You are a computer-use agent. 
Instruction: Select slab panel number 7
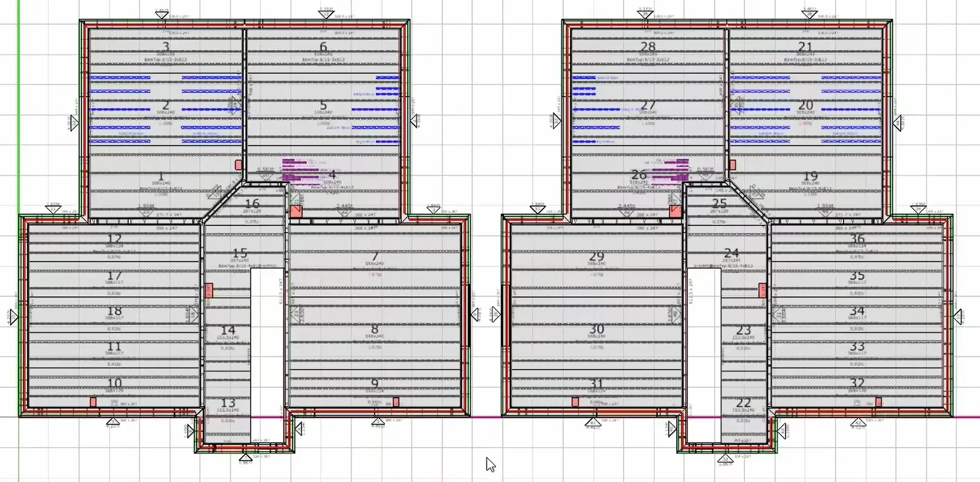[375, 257]
